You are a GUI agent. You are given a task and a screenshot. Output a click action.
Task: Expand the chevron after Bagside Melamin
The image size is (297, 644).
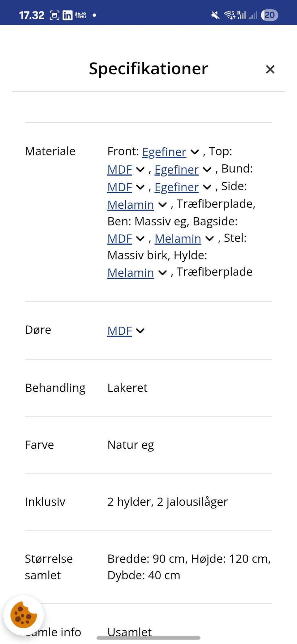coord(209,239)
